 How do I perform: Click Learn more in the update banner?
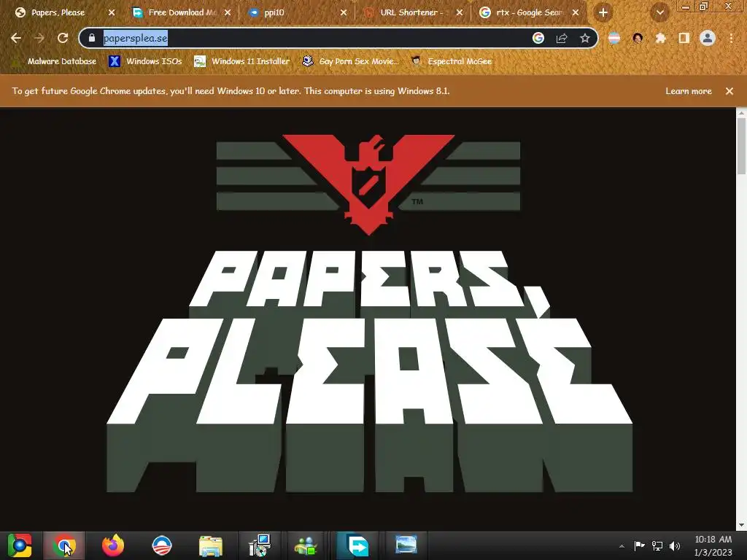point(689,91)
